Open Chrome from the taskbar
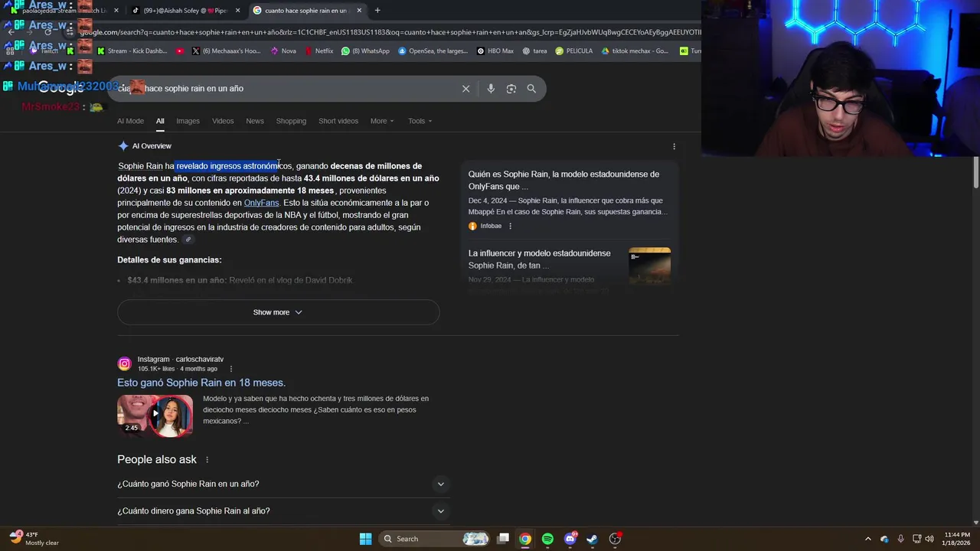Viewport: 980px width, 551px height. click(525, 539)
